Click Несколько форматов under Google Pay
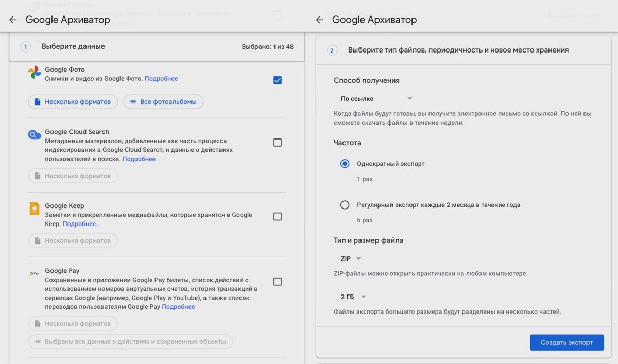Screen dimensions: 618x364 pyautogui.click(x=73, y=324)
